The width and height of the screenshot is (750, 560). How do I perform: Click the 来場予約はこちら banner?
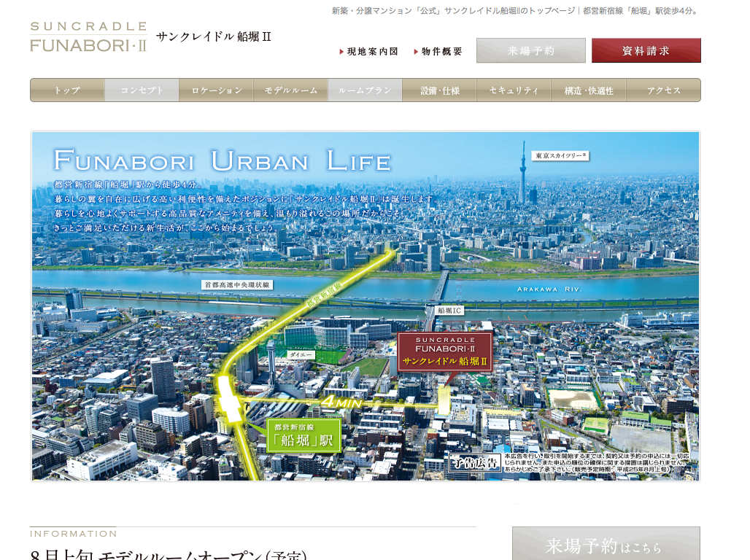[x=606, y=545]
